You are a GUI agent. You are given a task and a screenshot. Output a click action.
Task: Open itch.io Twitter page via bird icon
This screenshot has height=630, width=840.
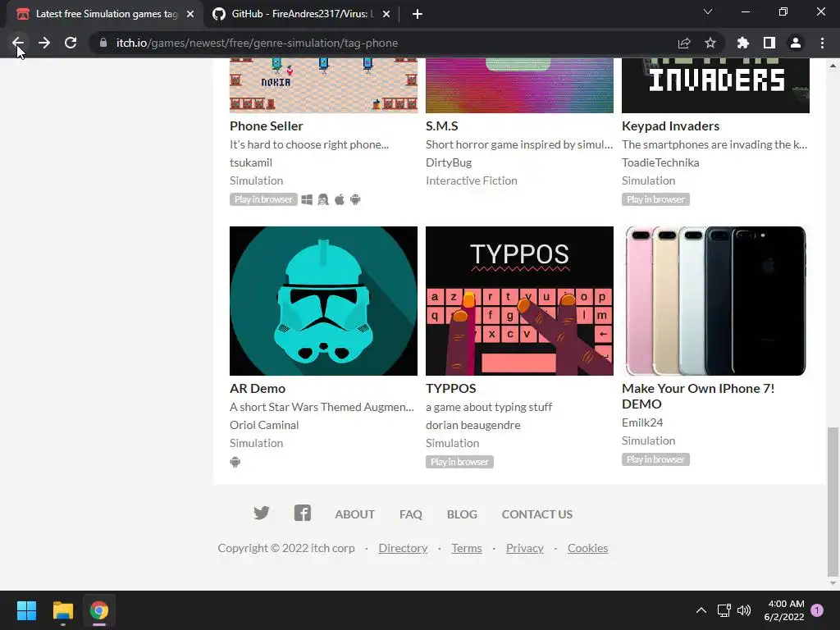[262, 514]
